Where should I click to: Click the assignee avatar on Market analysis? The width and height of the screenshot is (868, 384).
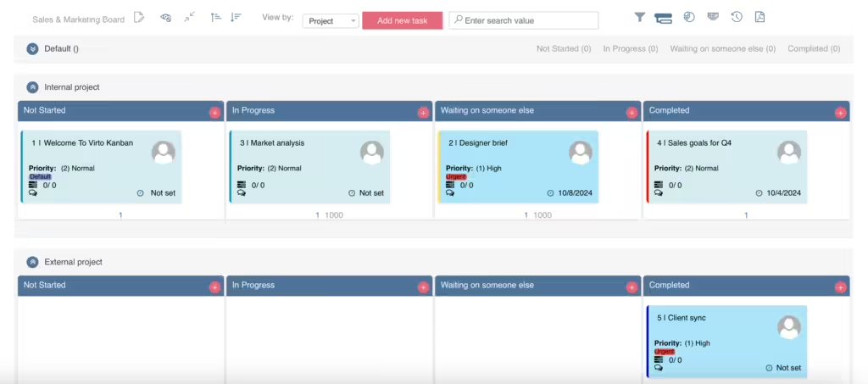click(372, 153)
